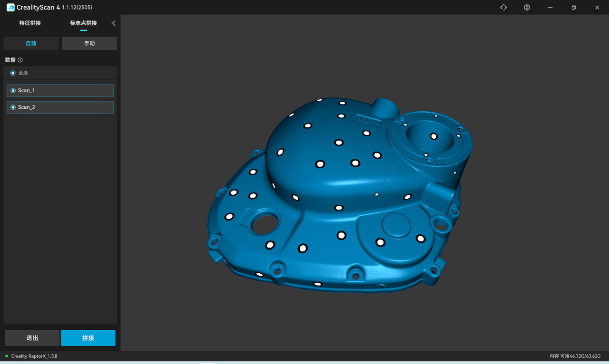The height and width of the screenshot is (364, 609).
Task: Minimize the CrealityScan window
Action: click(x=550, y=8)
